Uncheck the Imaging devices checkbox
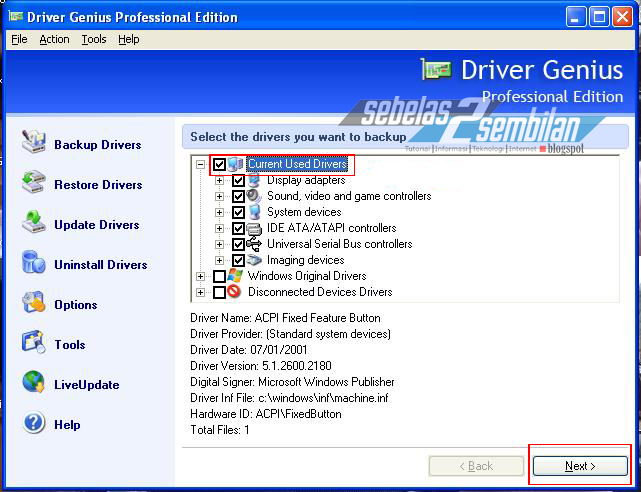This screenshot has width=641, height=492. [238, 260]
